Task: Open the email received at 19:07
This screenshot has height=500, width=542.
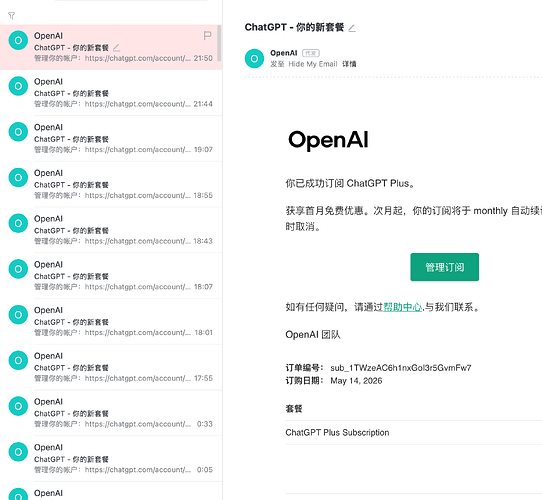Action: [111, 138]
